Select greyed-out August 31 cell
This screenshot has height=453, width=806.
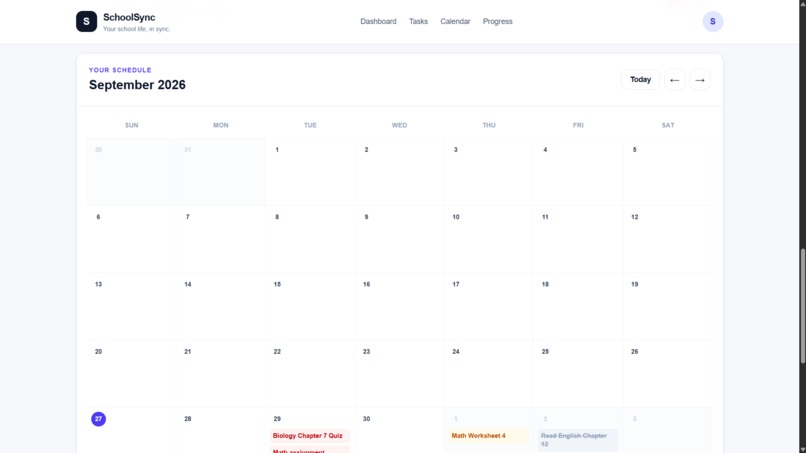pos(221,172)
